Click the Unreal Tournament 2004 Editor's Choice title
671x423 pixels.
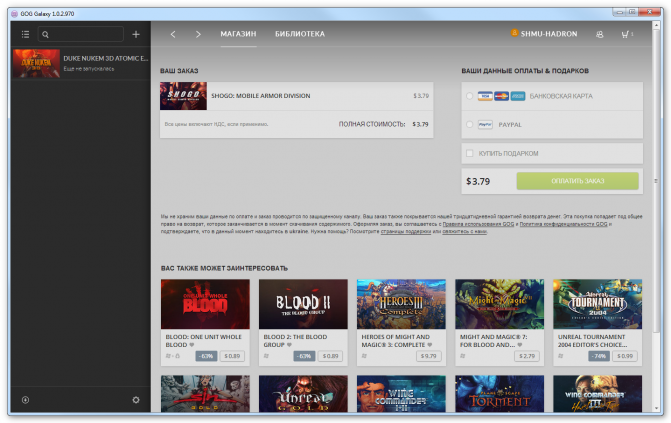coord(592,341)
